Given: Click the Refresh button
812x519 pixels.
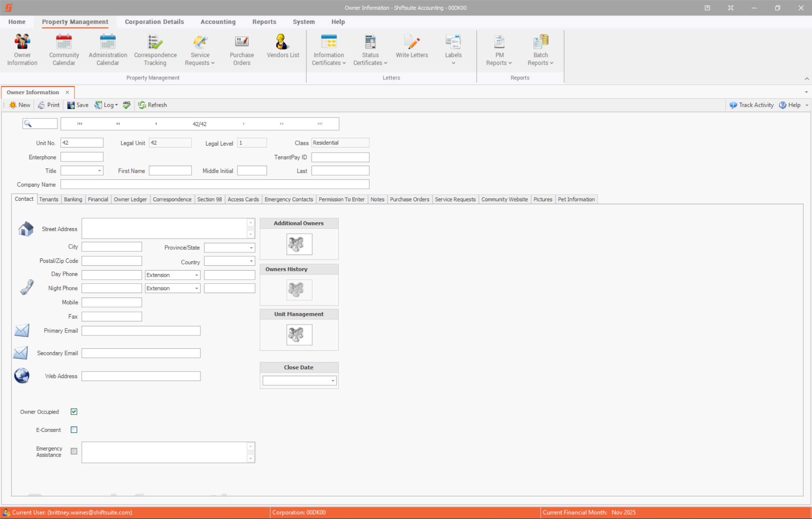Looking at the screenshot, I should click(152, 105).
